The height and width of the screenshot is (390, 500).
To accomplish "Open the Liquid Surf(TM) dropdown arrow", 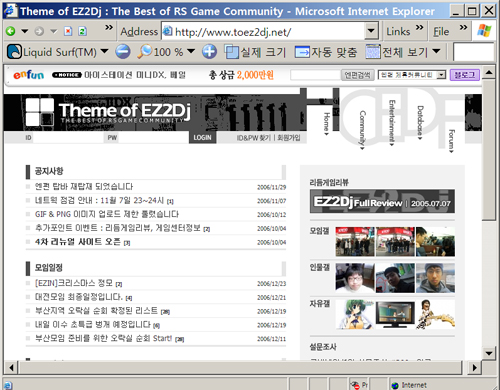I will [104, 52].
